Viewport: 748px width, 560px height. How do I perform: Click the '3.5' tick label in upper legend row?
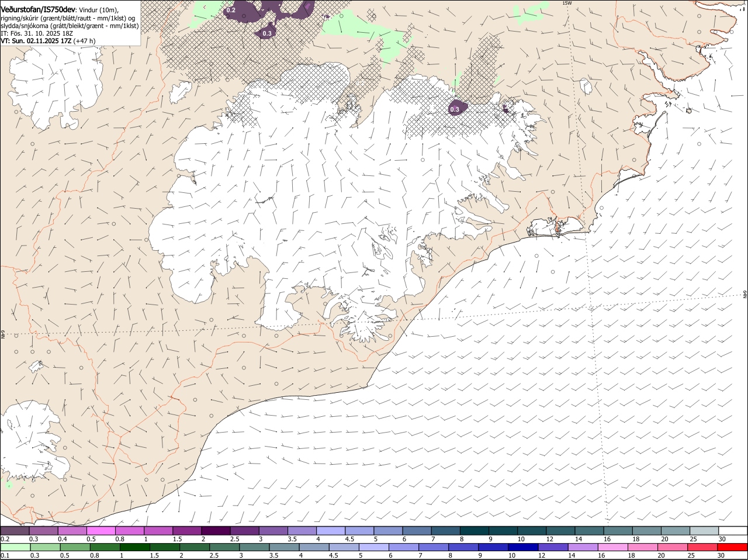pyautogui.click(x=292, y=539)
